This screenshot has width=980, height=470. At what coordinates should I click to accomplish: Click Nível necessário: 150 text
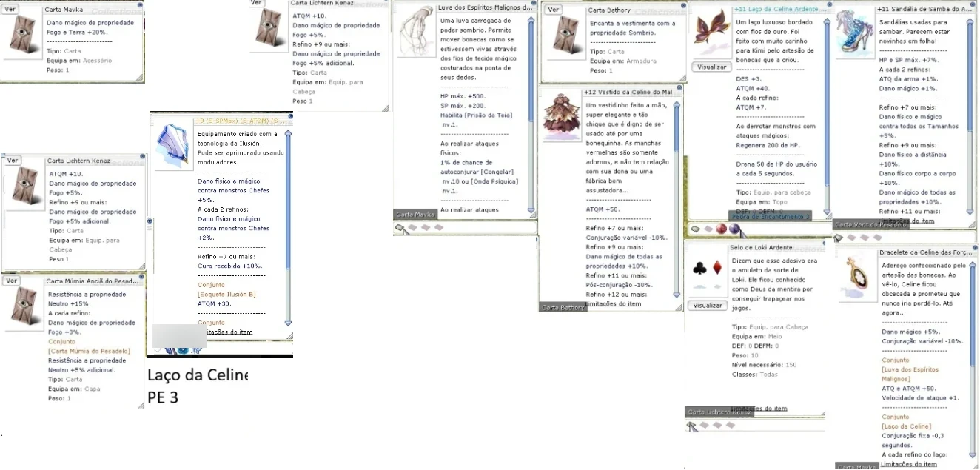pyautogui.click(x=764, y=365)
